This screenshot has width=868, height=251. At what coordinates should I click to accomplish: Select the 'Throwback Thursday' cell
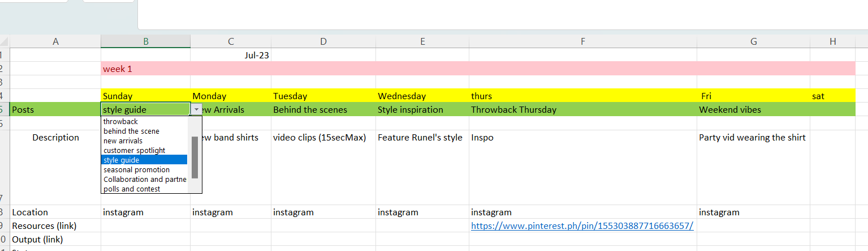583,110
